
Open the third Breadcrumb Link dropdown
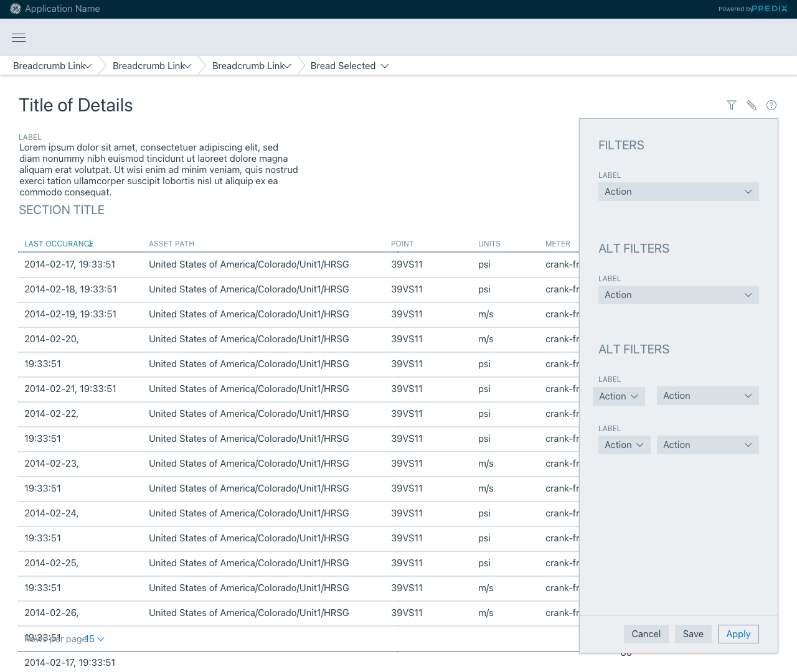click(x=288, y=66)
